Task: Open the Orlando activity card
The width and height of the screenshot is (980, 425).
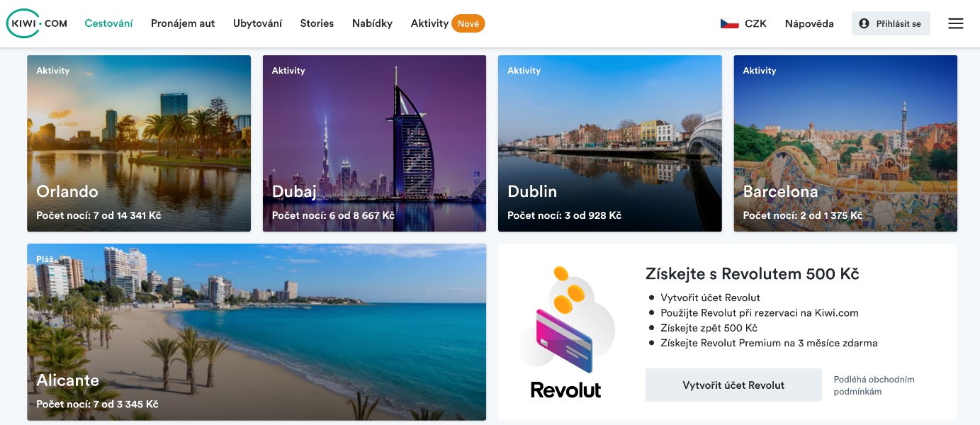Action: pyautogui.click(x=139, y=143)
